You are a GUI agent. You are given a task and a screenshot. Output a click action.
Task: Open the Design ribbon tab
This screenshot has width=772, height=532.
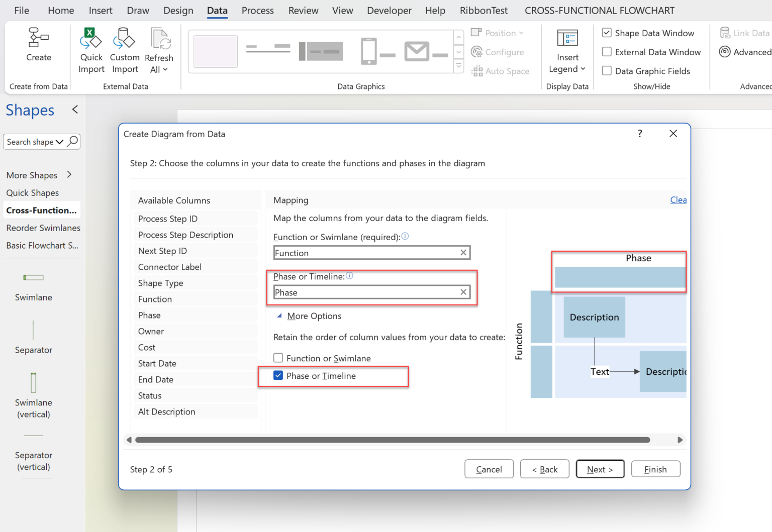click(178, 11)
